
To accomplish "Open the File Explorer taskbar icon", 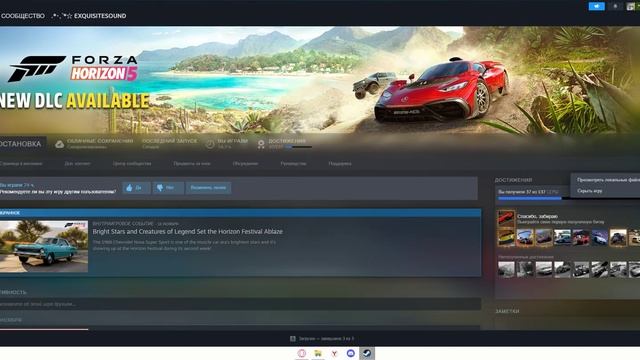I will point(318,353).
